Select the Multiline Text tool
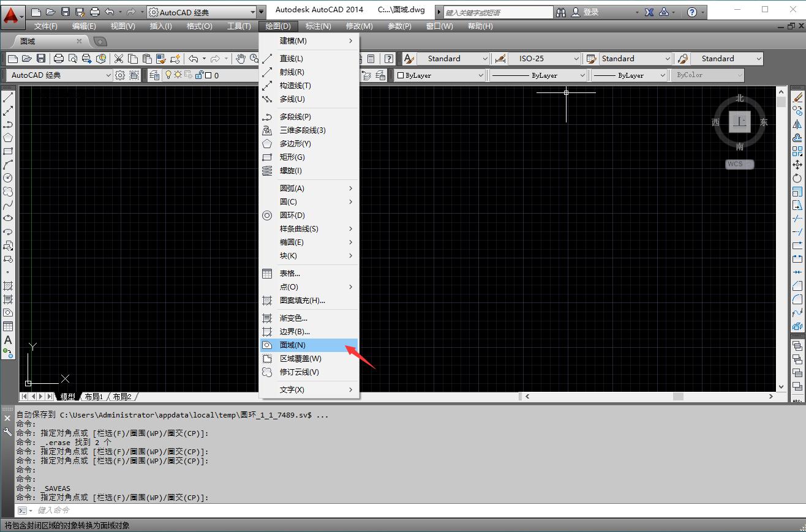The width and height of the screenshot is (806, 532). coord(9,340)
